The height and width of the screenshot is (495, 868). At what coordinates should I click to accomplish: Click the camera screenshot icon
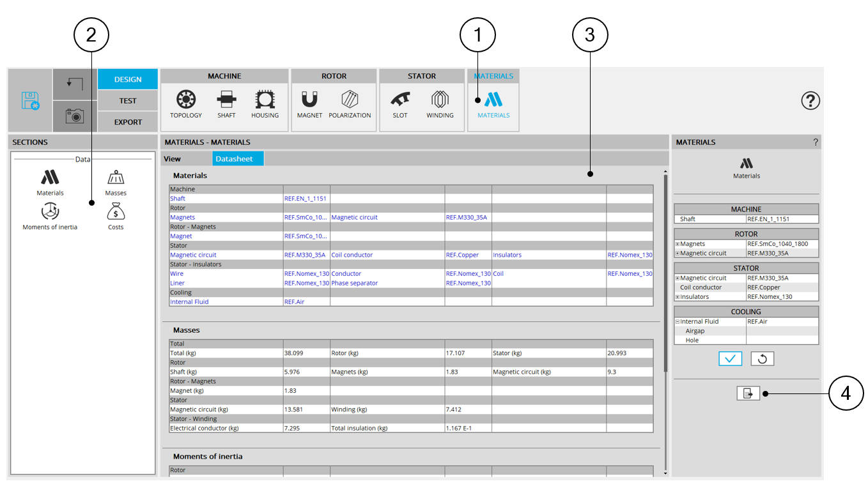pyautogui.click(x=75, y=116)
